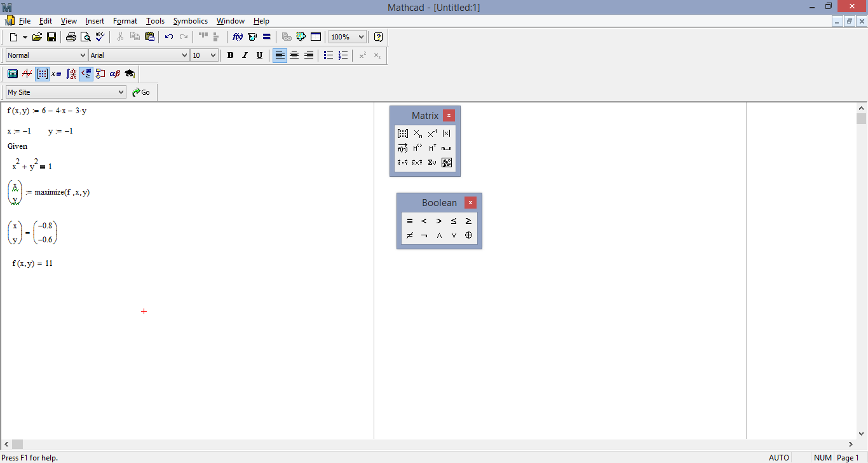Open Help with the question mark icon
Image resolution: width=868 pixels, height=463 pixels.
(378, 37)
